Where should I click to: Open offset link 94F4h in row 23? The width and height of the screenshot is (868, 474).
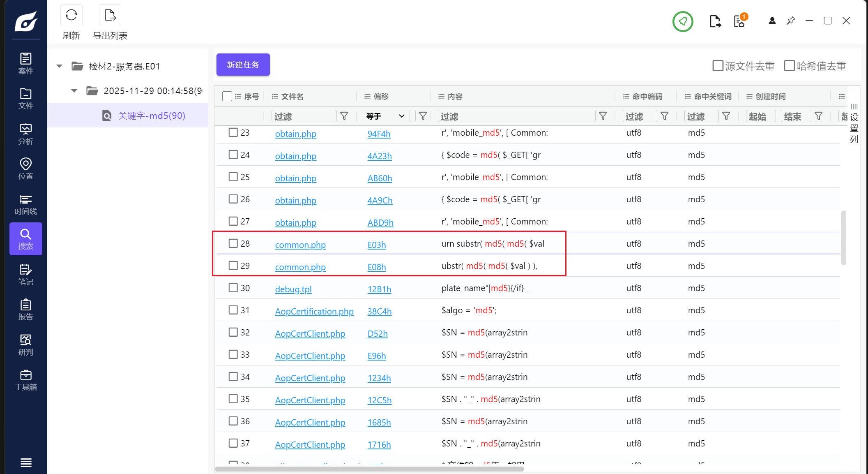tap(379, 134)
